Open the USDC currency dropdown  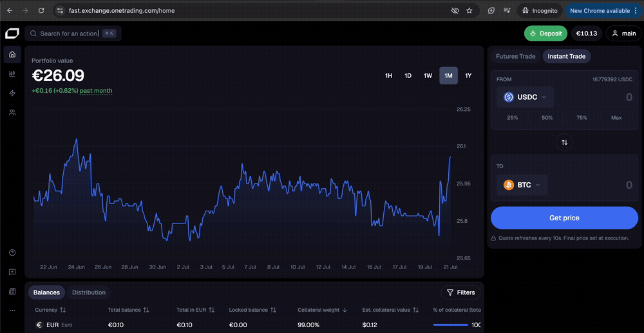525,97
